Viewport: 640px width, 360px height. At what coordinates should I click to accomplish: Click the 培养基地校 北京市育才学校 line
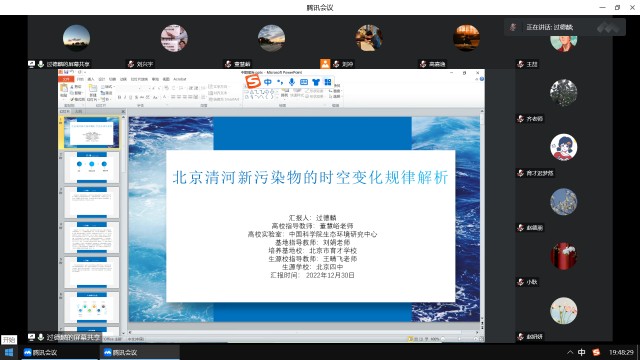tap(312, 251)
